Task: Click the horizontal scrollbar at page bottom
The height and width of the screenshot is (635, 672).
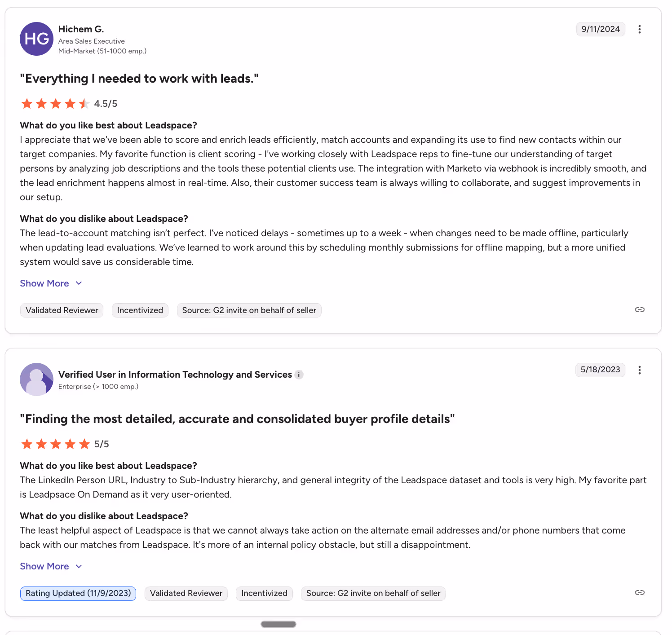Action: [x=278, y=624]
